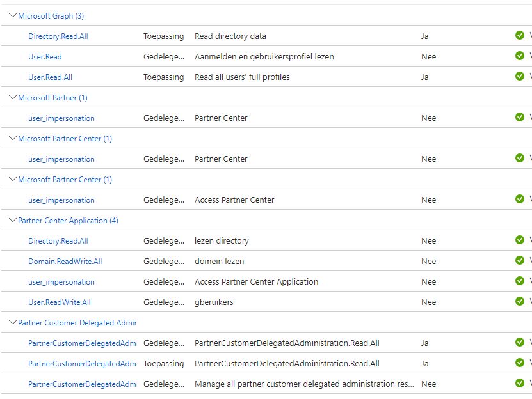Viewport: 532px width, 399px height.
Task: Open the PartnerCustomerDelegatedAdm Toepassing permission link
Action: (82, 364)
